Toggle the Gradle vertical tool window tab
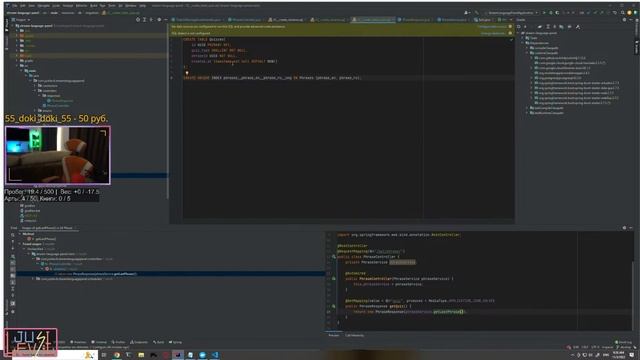 coord(637,47)
